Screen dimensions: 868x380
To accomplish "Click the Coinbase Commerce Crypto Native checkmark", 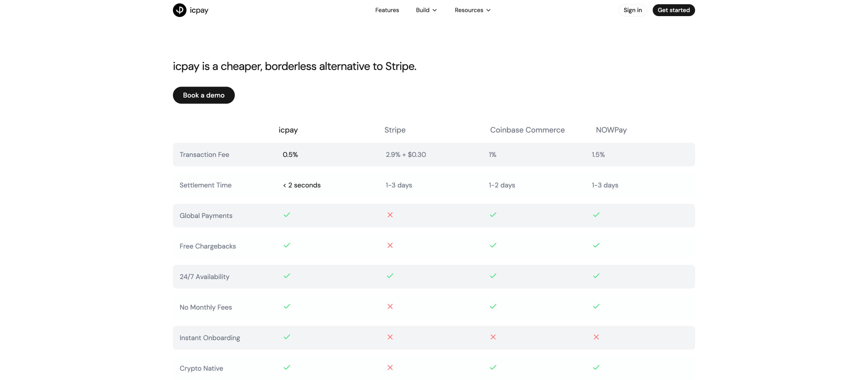I will pyautogui.click(x=493, y=368).
